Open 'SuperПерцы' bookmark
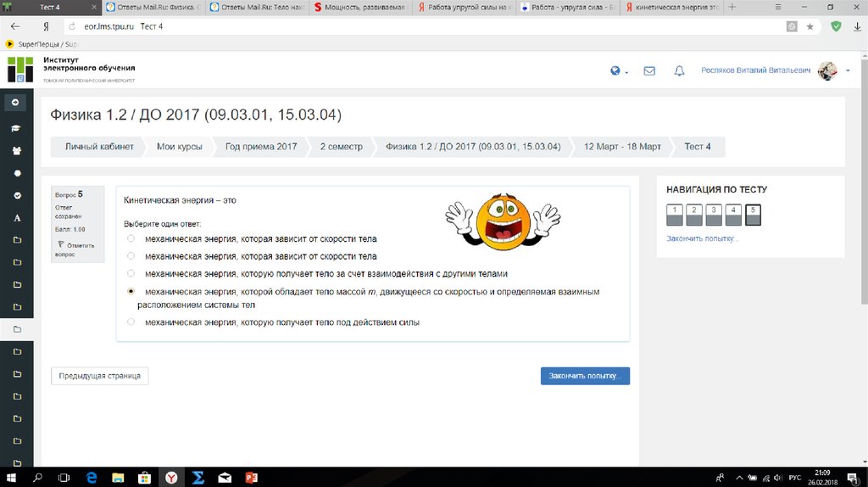 42,44
